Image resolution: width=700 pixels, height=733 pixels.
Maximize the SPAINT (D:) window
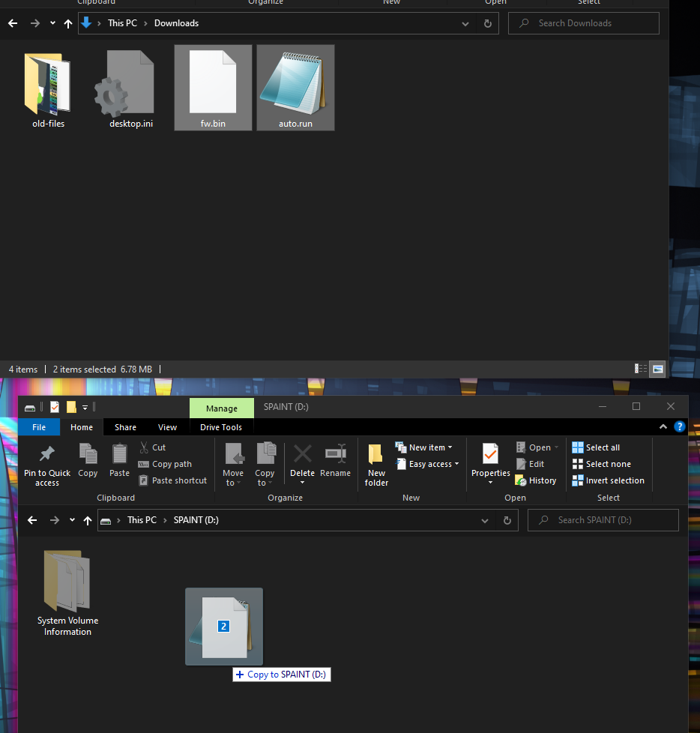(x=636, y=406)
